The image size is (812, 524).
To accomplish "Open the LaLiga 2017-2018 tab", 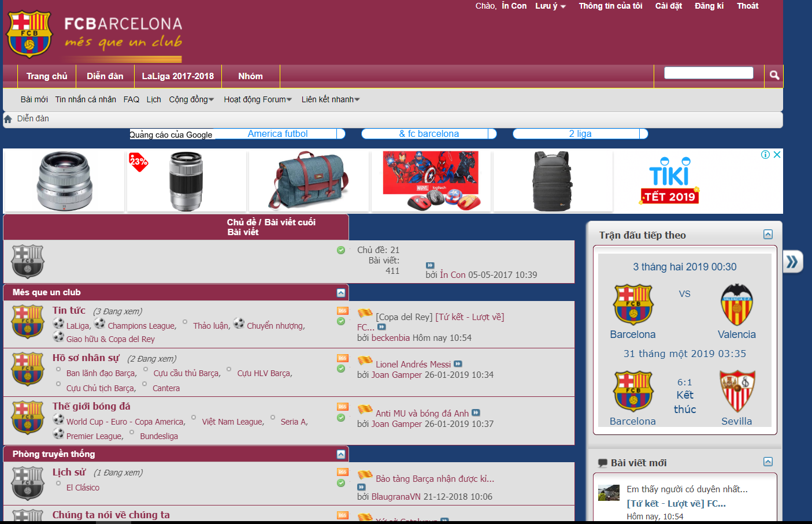I will [178, 76].
